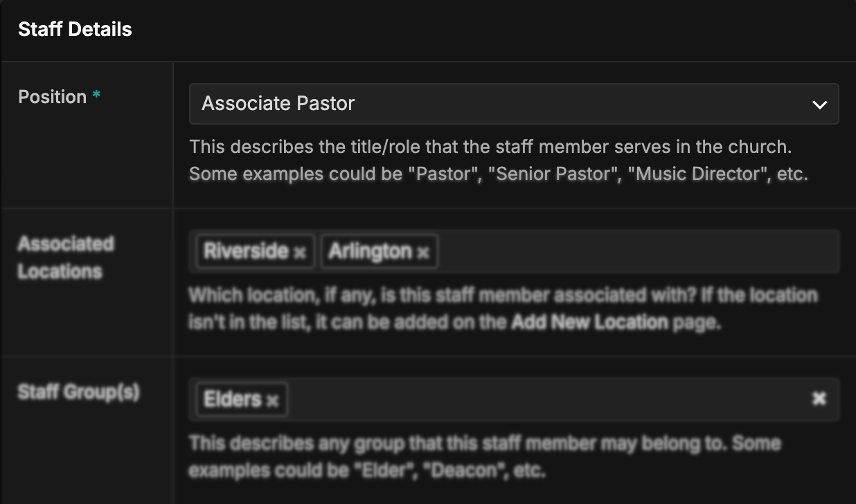
Task: Expand the Position dropdown chevron
Action: [x=819, y=105]
